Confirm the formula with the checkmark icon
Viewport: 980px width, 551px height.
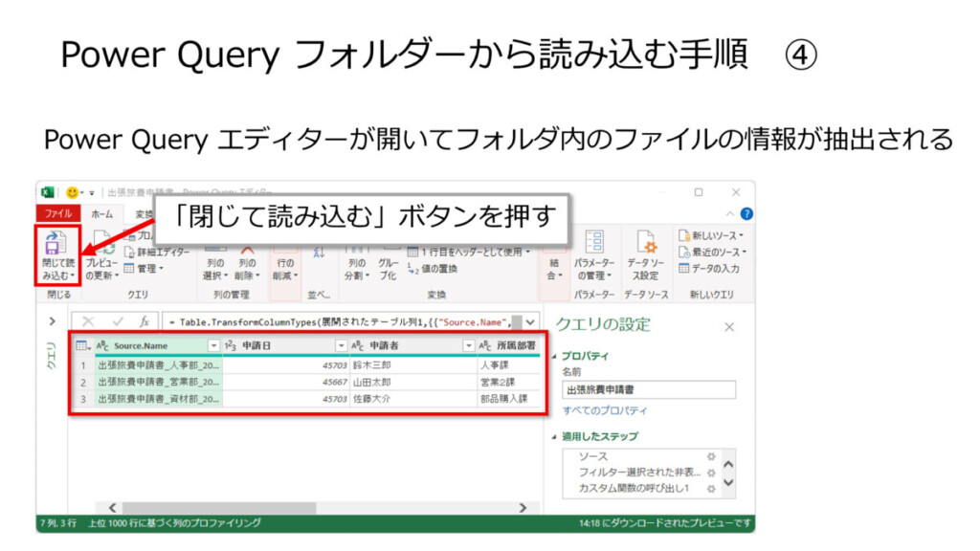tap(118, 321)
